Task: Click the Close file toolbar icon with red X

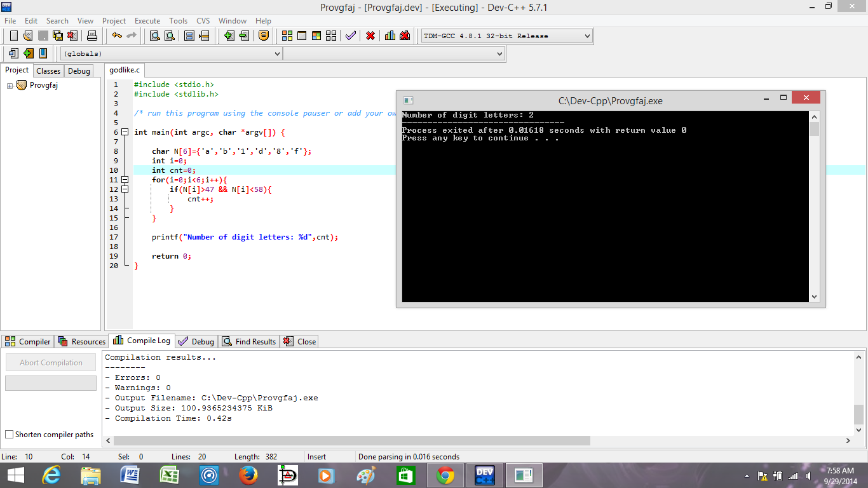Action: 72,36
